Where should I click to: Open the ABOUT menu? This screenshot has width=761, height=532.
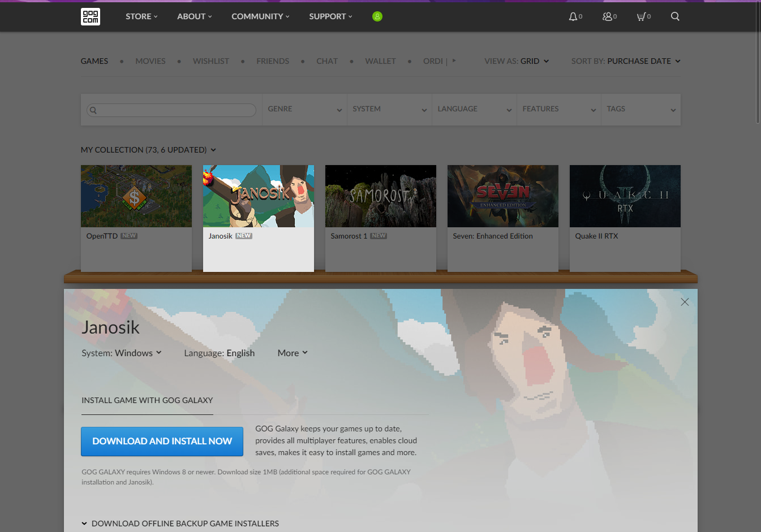tap(195, 16)
